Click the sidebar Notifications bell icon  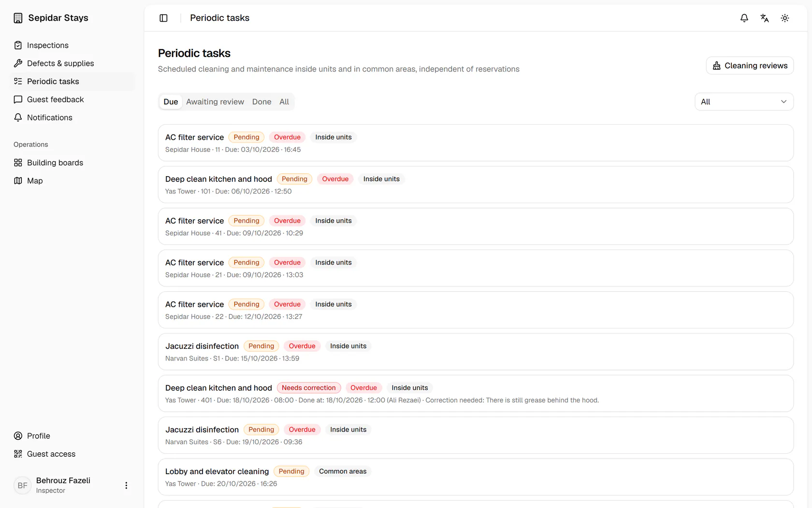(18, 118)
